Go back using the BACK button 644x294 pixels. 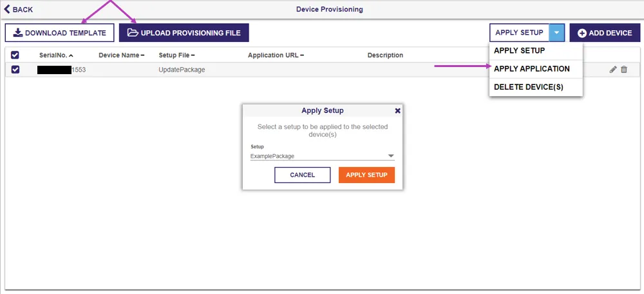point(19,9)
